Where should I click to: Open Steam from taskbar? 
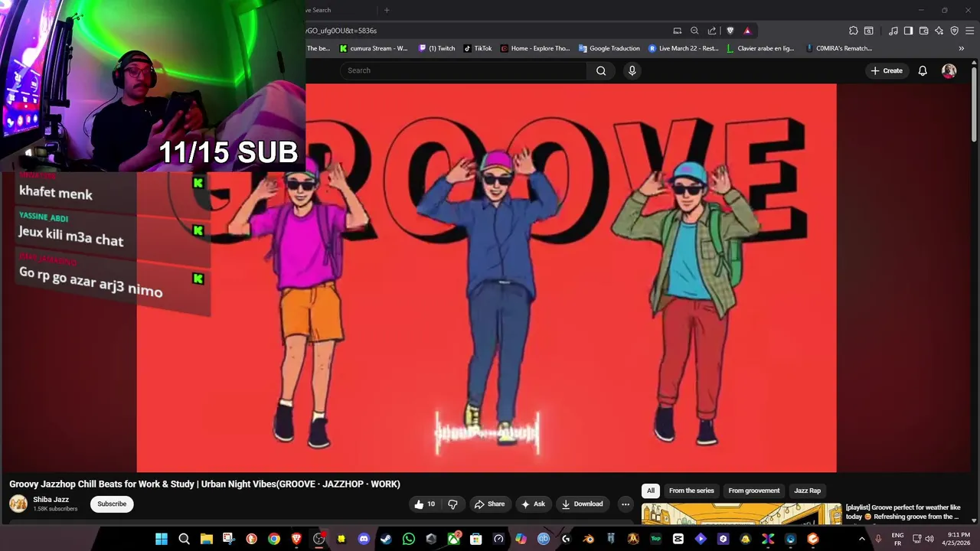(x=386, y=539)
